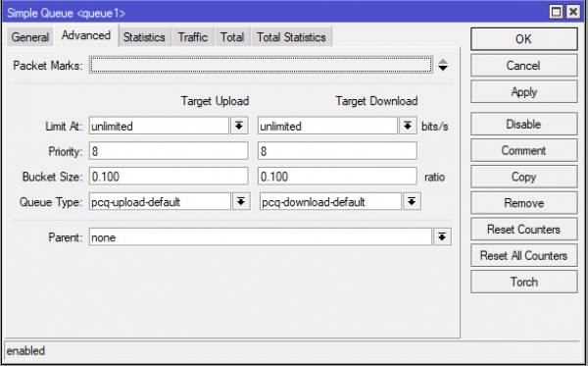Open the Target Download Limit At dropdown
This screenshot has width=588, height=366.
pyautogui.click(x=408, y=126)
